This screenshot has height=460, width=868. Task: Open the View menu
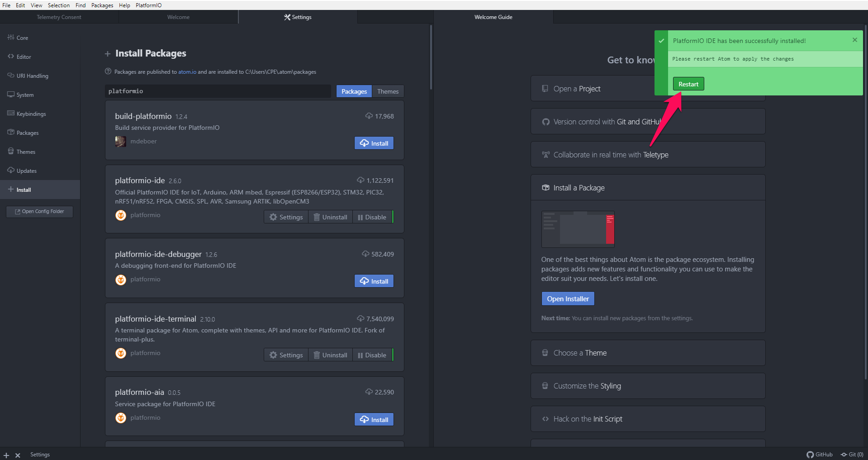pos(36,5)
